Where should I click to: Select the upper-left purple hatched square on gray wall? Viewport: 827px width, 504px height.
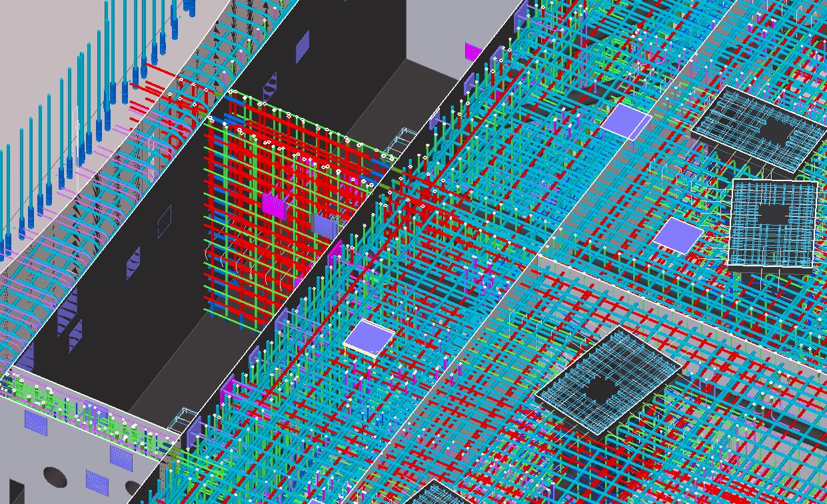point(36,422)
